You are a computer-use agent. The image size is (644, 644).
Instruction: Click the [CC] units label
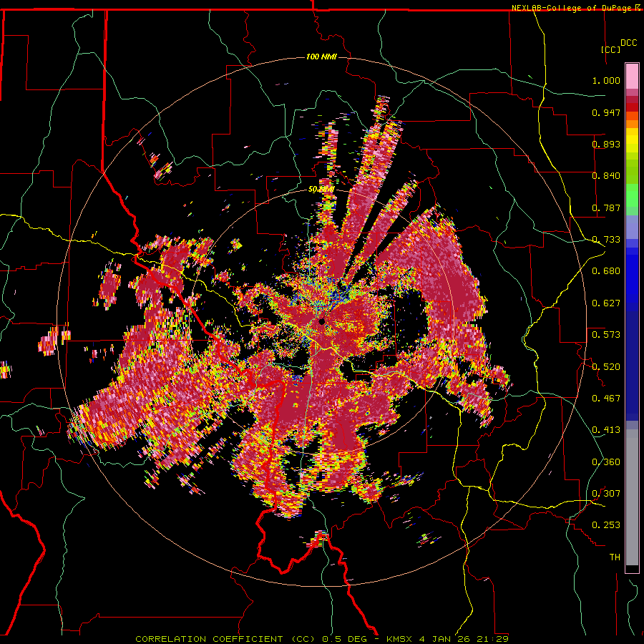[611, 49]
